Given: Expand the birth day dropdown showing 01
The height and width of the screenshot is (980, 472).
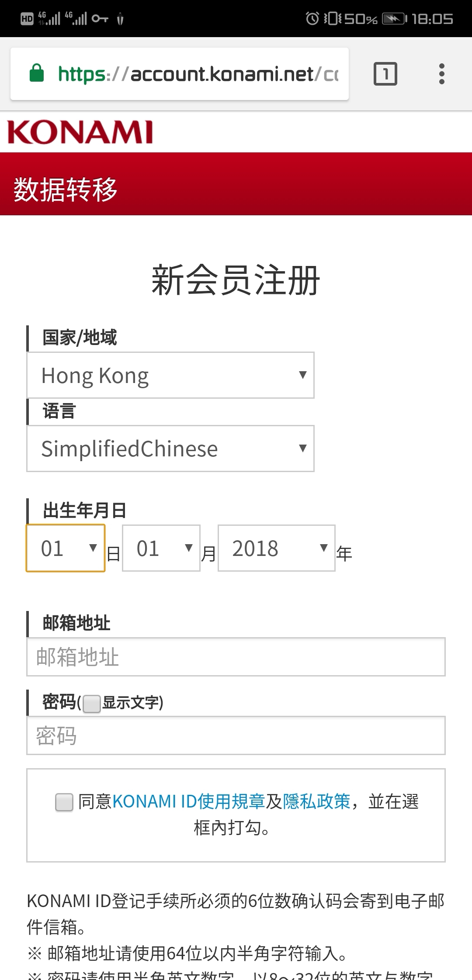Looking at the screenshot, I should tap(66, 549).
